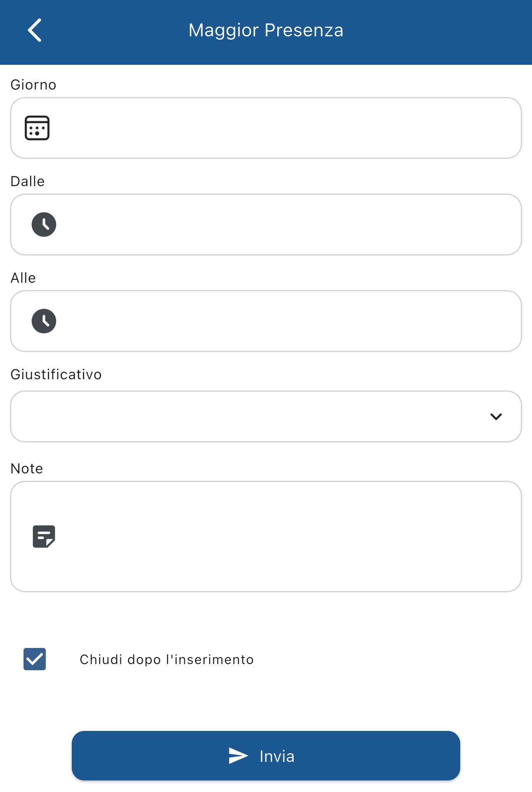Click the Giorno field label
The width and height of the screenshot is (532, 792).
click(x=33, y=85)
